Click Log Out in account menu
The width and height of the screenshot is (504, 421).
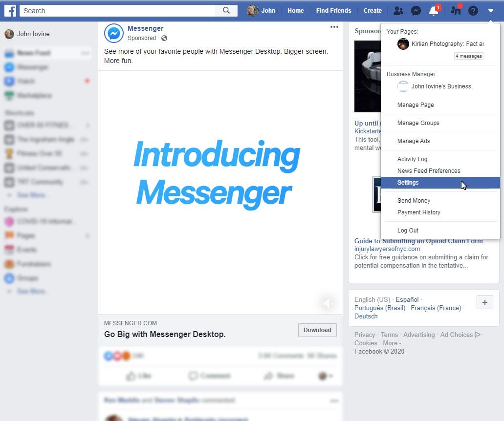click(408, 230)
